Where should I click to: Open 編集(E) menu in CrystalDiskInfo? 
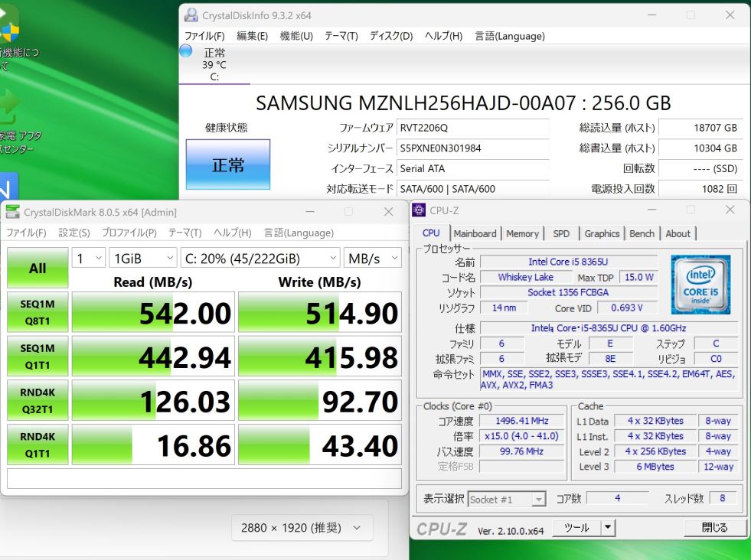point(253,36)
